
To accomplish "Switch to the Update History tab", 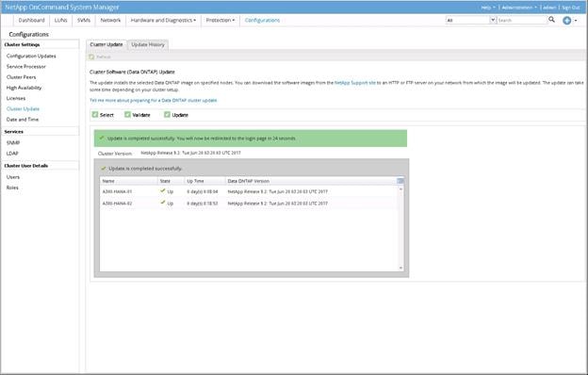I will tap(148, 44).
